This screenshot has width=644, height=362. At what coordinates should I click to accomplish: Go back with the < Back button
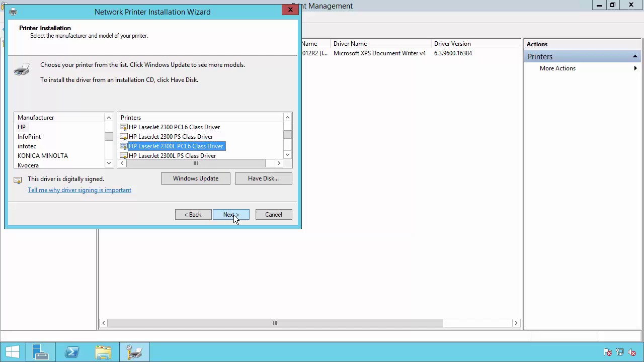click(x=193, y=215)
